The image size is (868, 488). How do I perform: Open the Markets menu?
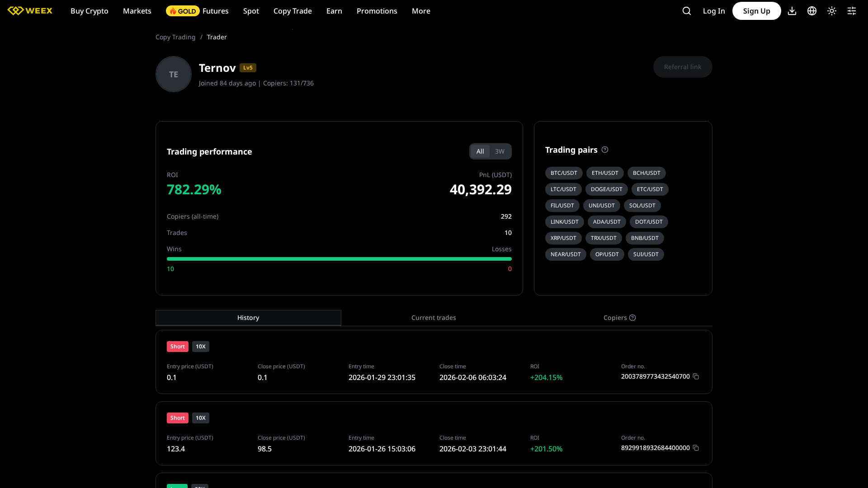(x=137, y=11)
